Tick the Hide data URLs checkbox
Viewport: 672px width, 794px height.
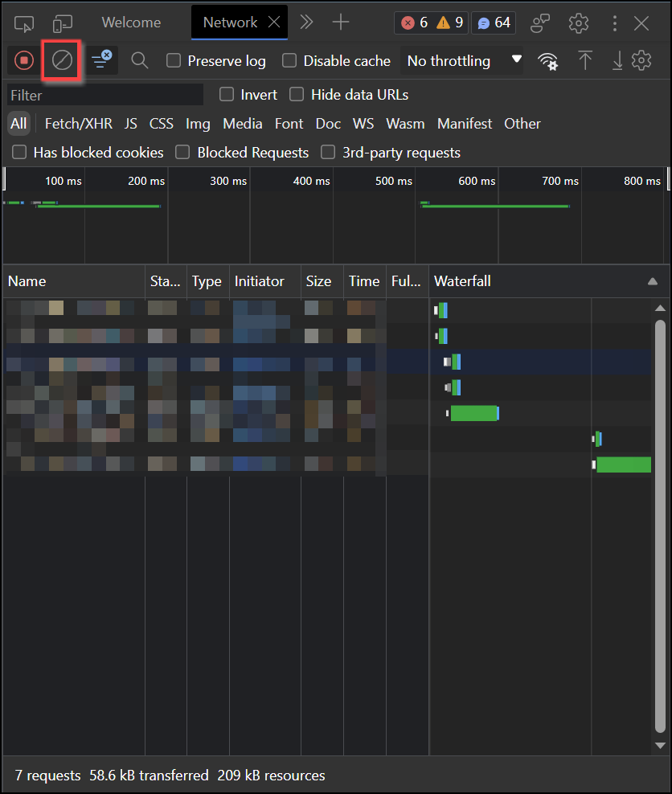[297, 95]
